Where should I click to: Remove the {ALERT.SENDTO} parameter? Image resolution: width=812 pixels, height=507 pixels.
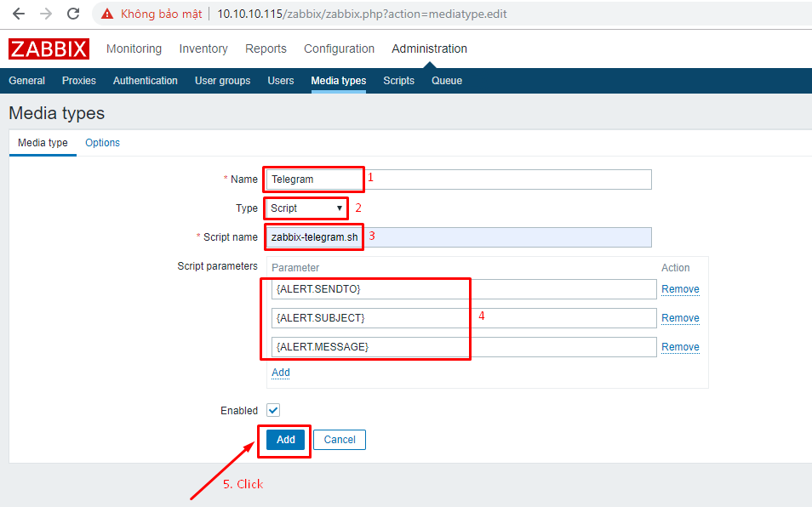pyautogui.click(x=680, y=289)
